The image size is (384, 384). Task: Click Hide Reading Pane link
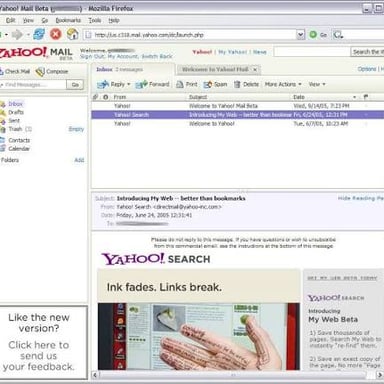(x=361, y=198)
